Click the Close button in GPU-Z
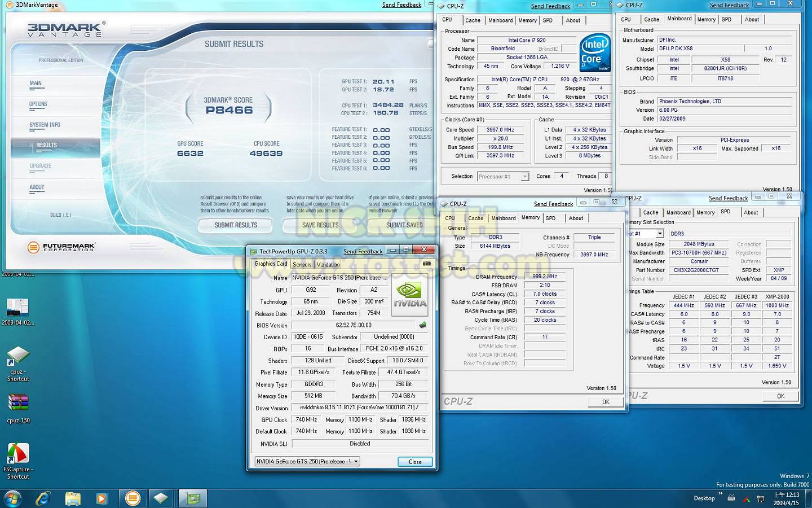Screen dimensions: 812x508 [415, 462]
